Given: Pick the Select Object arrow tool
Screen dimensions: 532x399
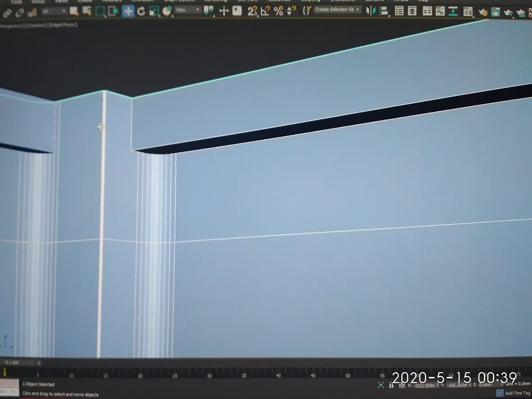Looking at the screenshot, I should coord(73,11).
